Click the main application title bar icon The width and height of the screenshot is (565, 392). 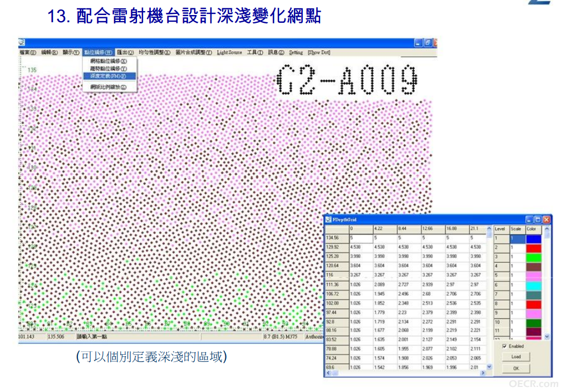coord(22,42)
